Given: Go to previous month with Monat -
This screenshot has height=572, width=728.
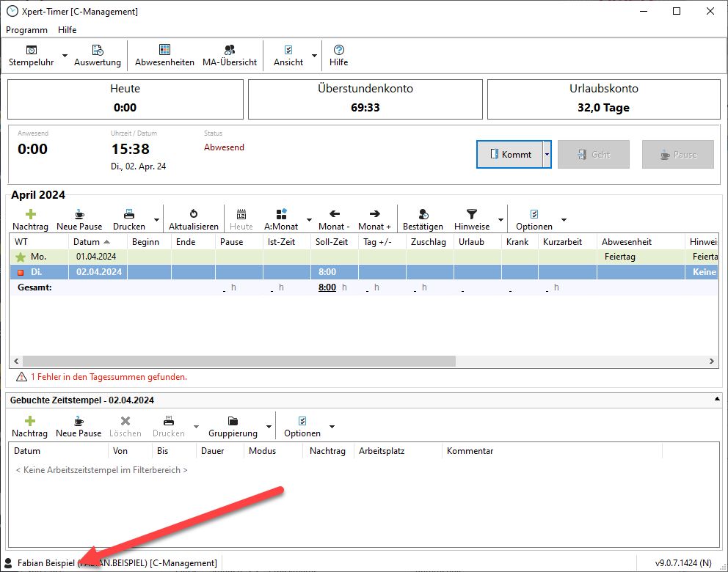Looking at the screenshot, I should coord(334,219).
